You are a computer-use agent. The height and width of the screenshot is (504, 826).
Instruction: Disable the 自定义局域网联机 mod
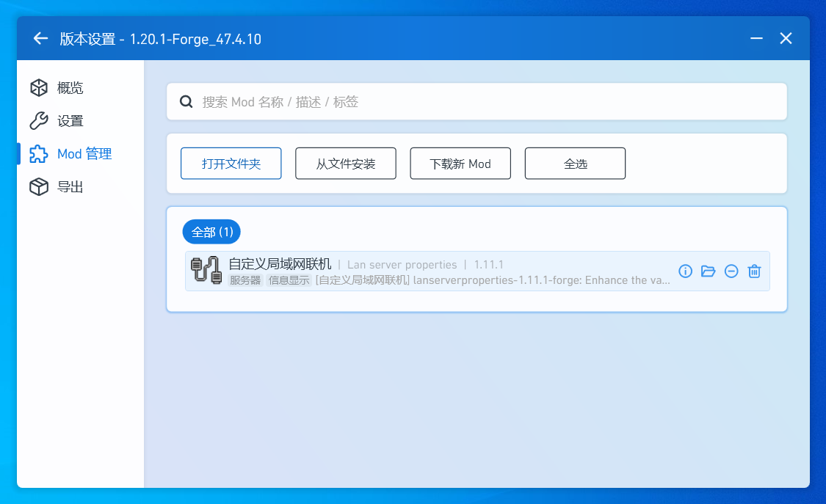731,271
